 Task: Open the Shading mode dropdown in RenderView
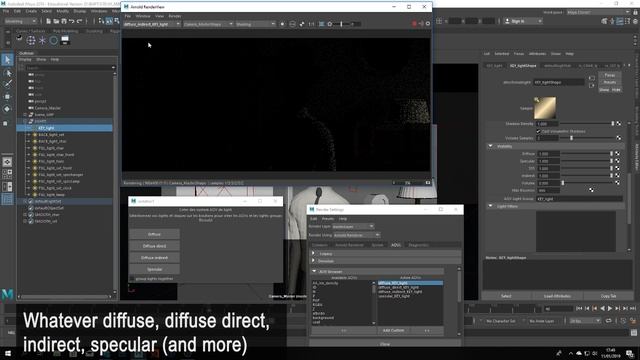click(256, 24)
